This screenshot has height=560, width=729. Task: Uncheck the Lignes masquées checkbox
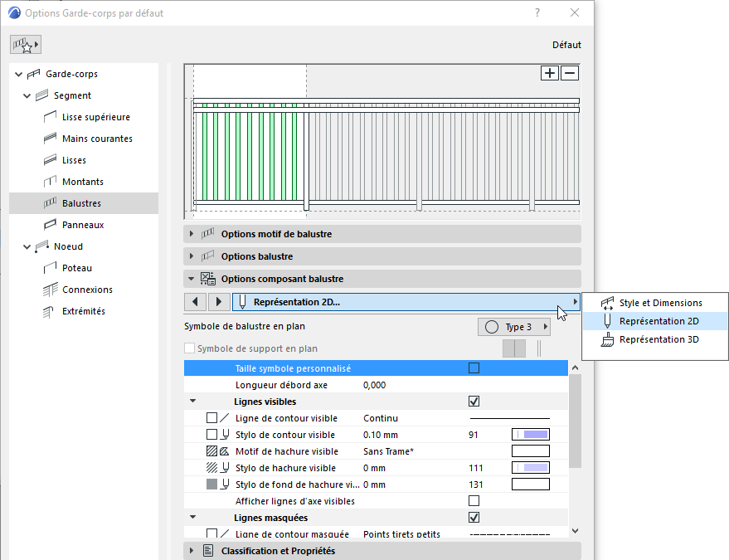[474, 517]
